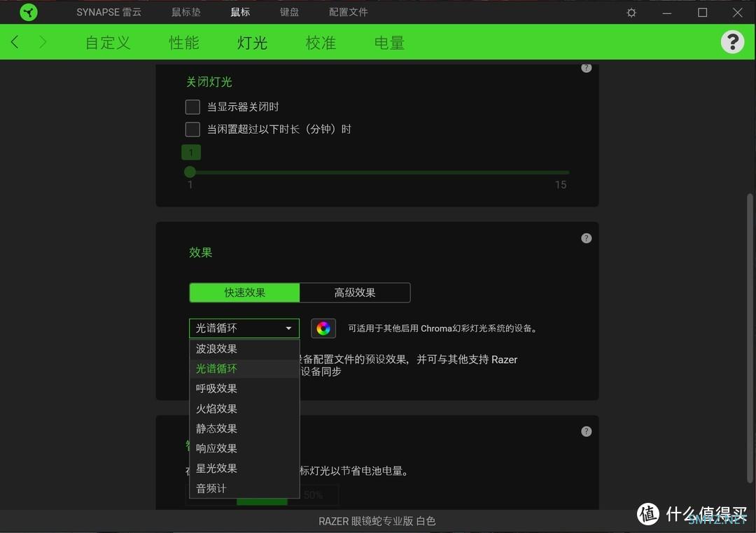Go back with the left arrow
This screenshot has height=533, width=756.
point(15,42)
